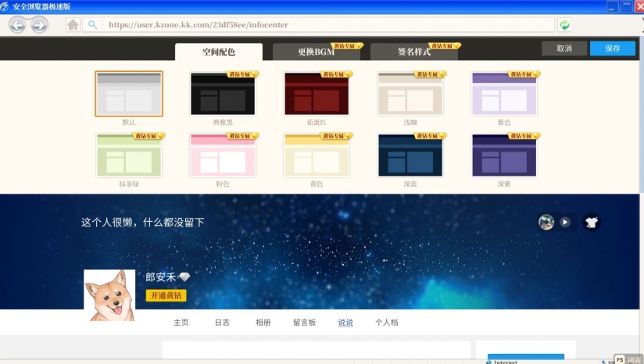This screenshot has width=644, height=364.
Task: Click the URL address bar field
Action: pos(328,25)
